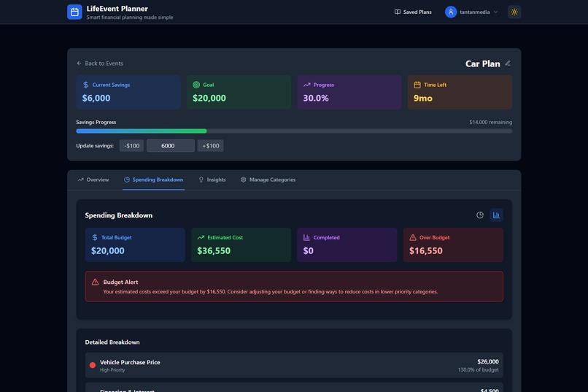Click the user avatar icon
Image resolution: width=588 pixels, height=392 pixels.
click(x=451, y=12)
